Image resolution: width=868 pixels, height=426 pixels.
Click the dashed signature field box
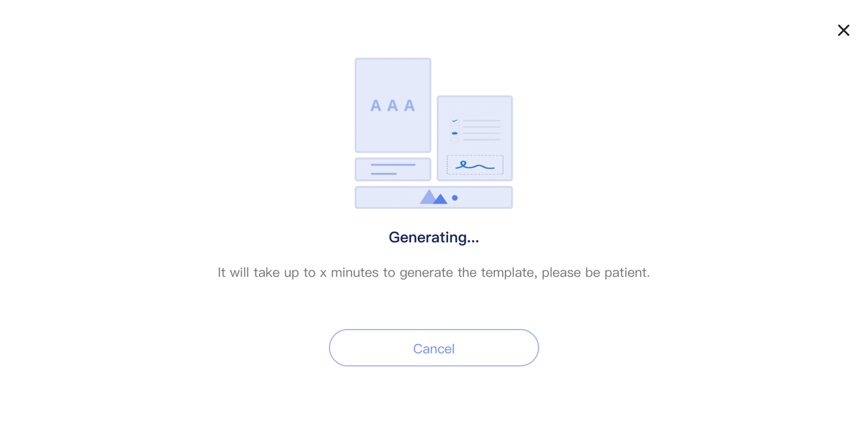point(475,165)
